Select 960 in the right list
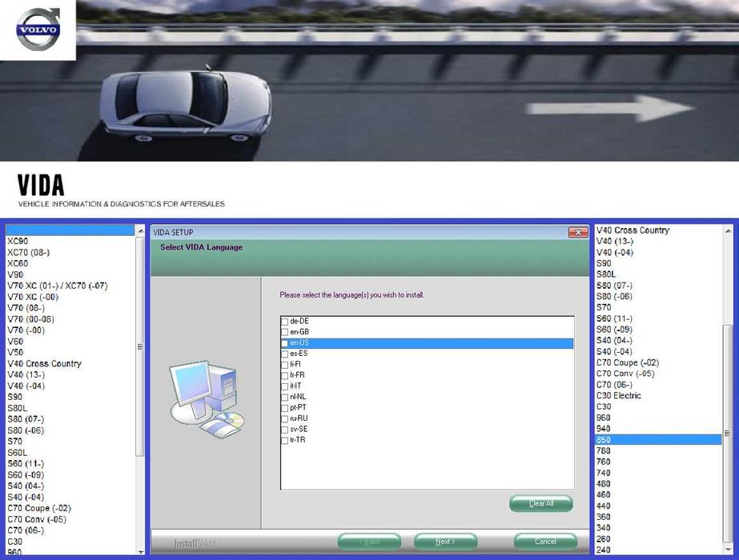This screenshot has height=560, width=739. 658,418
